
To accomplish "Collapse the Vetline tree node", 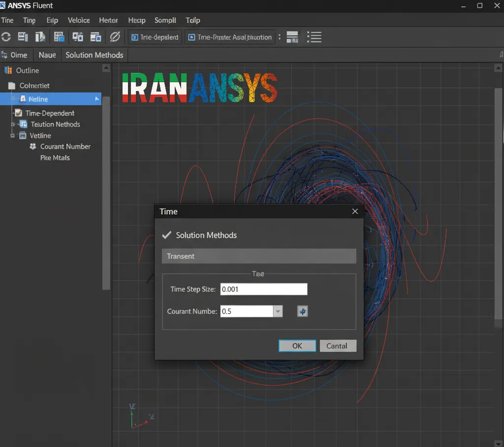I will [12, 135].
